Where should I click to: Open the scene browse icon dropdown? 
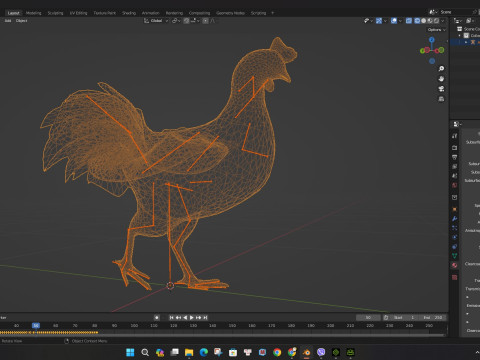click(x=433, y=12)
